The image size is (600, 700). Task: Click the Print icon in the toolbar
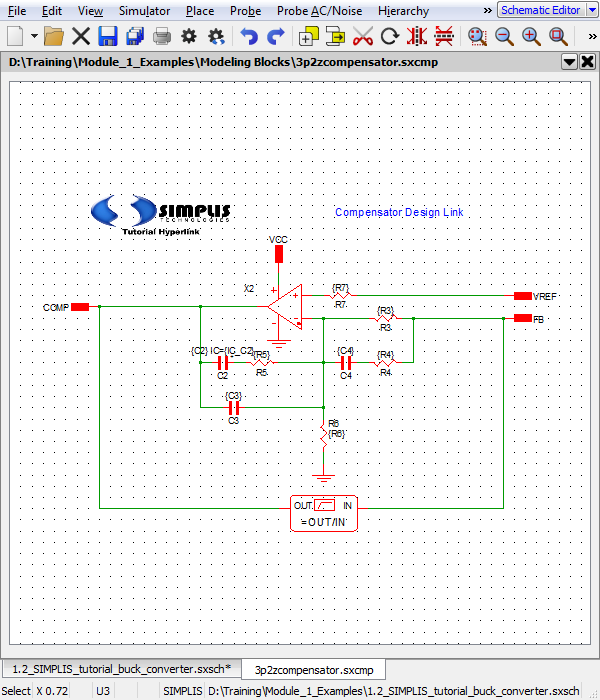pos(162,36)
